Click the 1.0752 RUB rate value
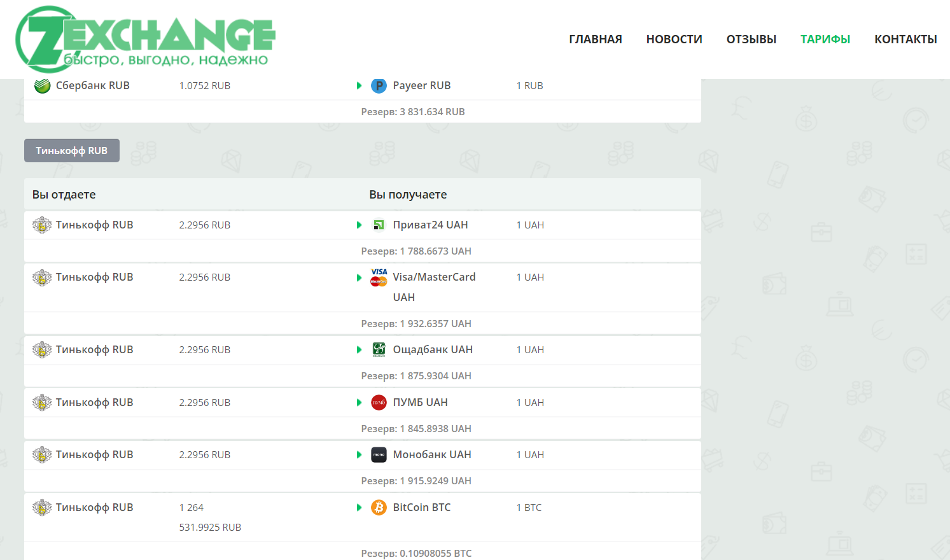 (x=205, y=86)
